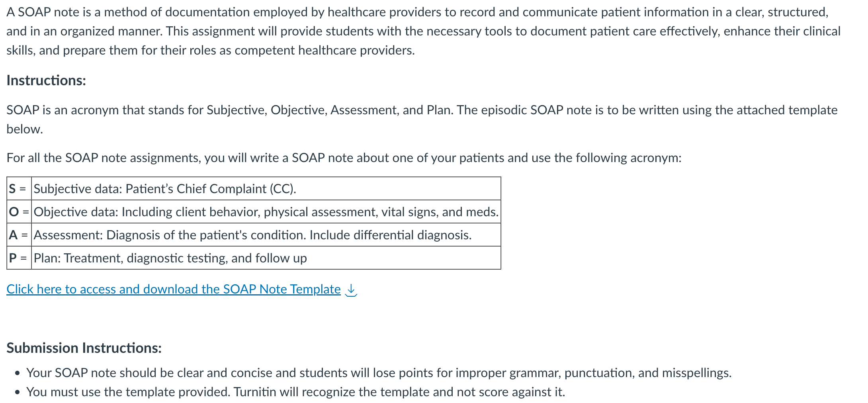868x403 pixels.
Task: Click the Plan treatment and follow up cell
Action: tap(266, 258)
